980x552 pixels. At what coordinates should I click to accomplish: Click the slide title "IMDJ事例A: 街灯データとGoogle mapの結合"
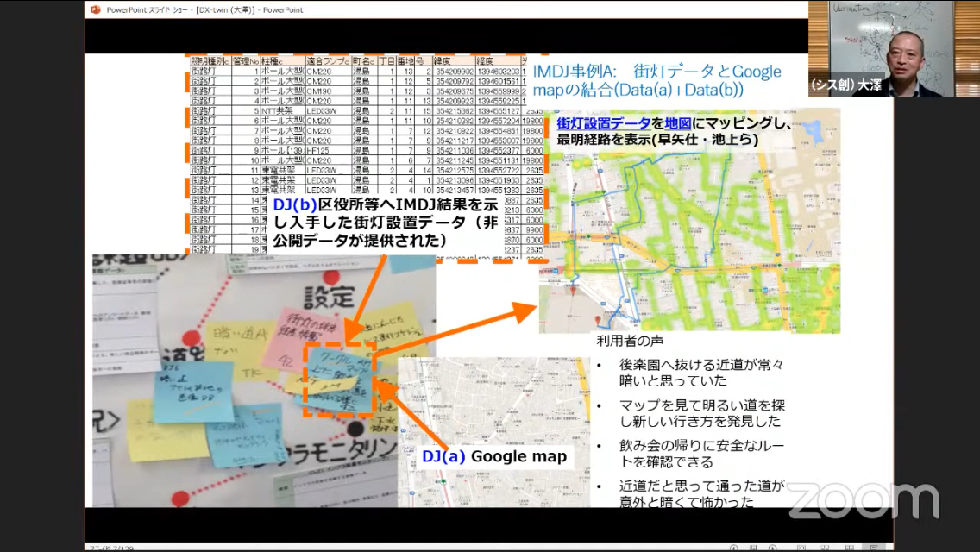tap(656, 80)
